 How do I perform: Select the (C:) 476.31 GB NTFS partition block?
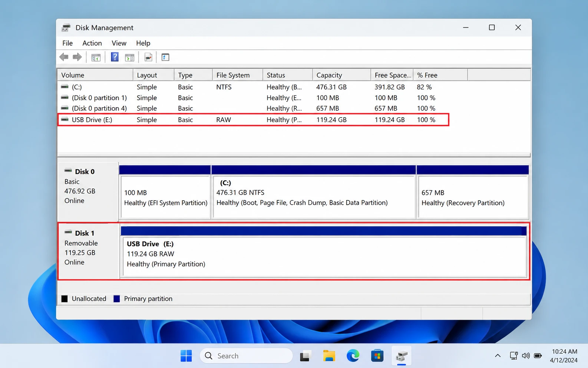pos(314,197)
